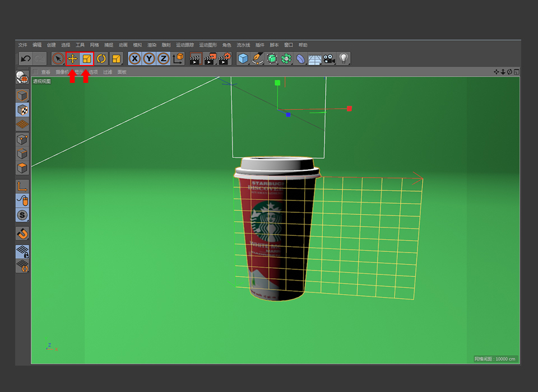
Task: Select the Scale tool
Action: 86,59
